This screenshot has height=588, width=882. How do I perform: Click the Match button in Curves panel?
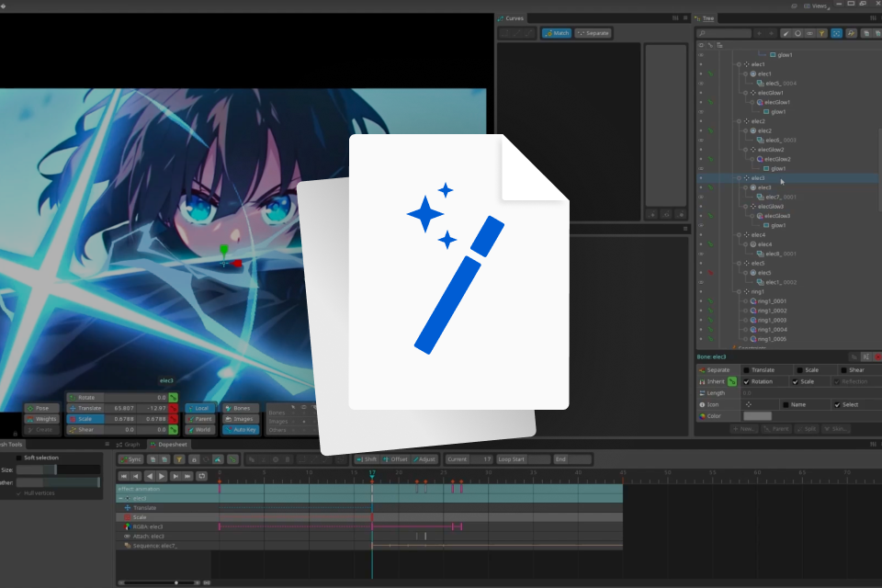557,33
